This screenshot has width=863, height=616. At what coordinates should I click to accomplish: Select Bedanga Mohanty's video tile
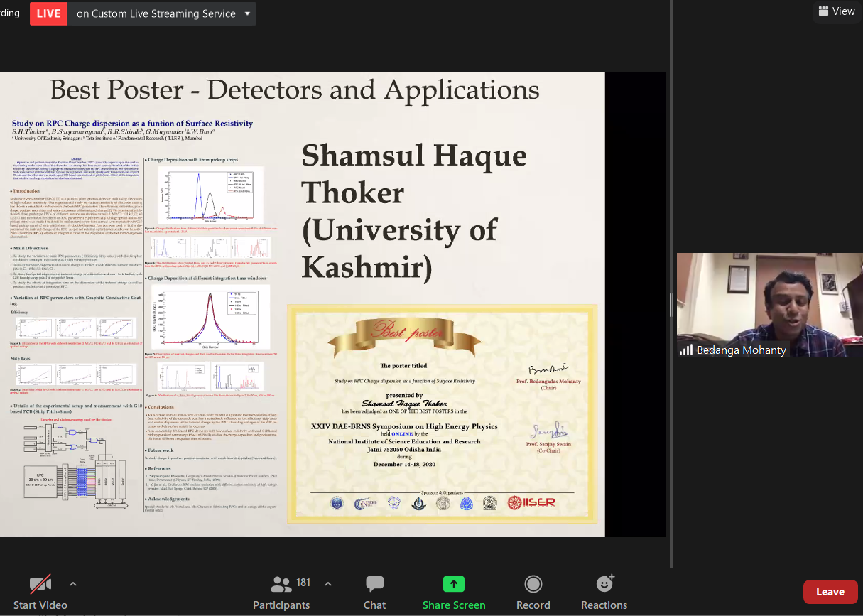coord(770,305)
